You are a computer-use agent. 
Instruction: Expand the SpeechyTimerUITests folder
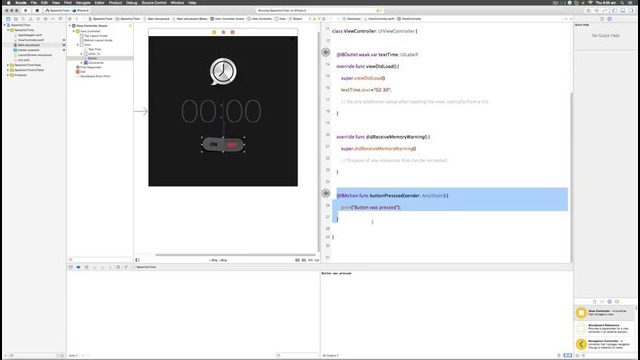(x=8, y=70)
